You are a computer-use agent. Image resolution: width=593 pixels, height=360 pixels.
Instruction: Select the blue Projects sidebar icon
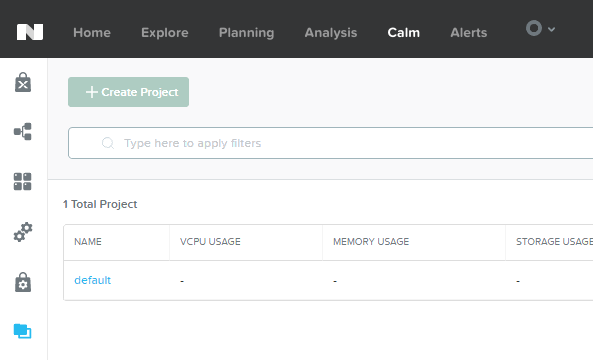(23, 332)
